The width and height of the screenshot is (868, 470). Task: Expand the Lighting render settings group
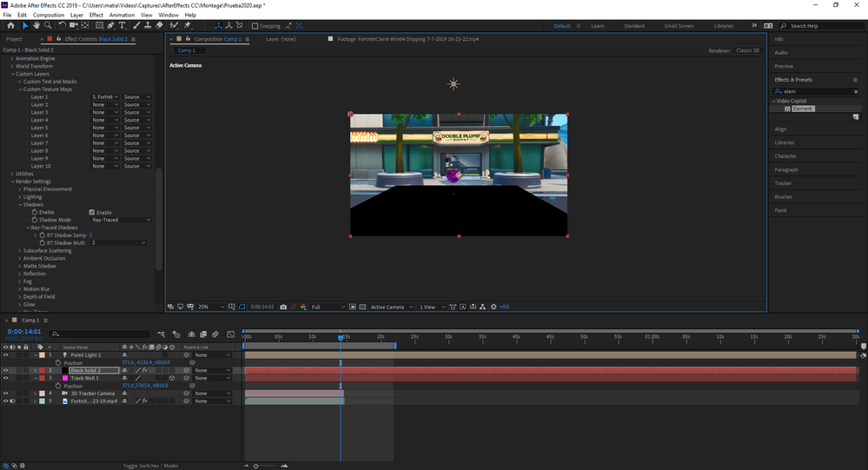pos(20,197)
